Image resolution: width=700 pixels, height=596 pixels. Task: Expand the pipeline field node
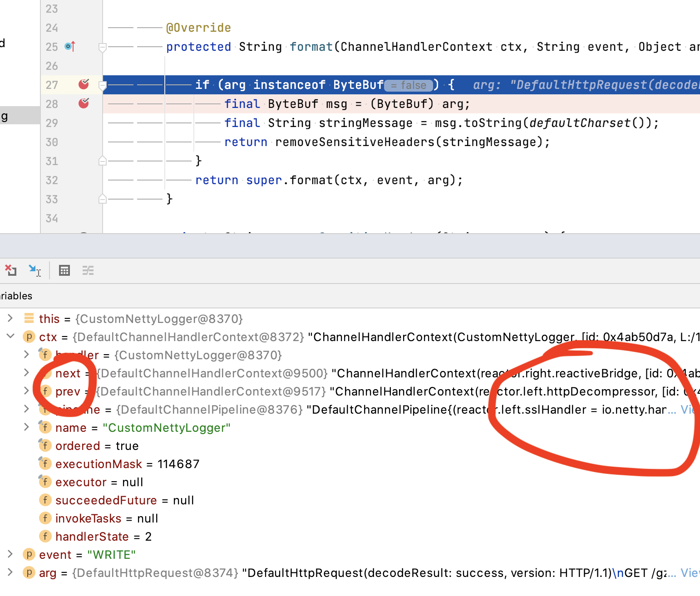tap(26, 409)
